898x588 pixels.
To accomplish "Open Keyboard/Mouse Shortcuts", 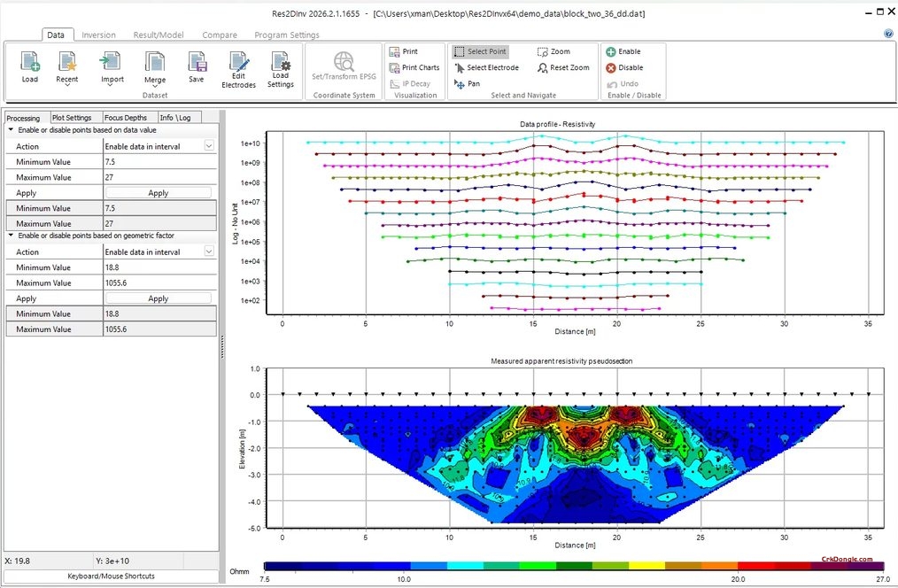I will tap(111, 576).
